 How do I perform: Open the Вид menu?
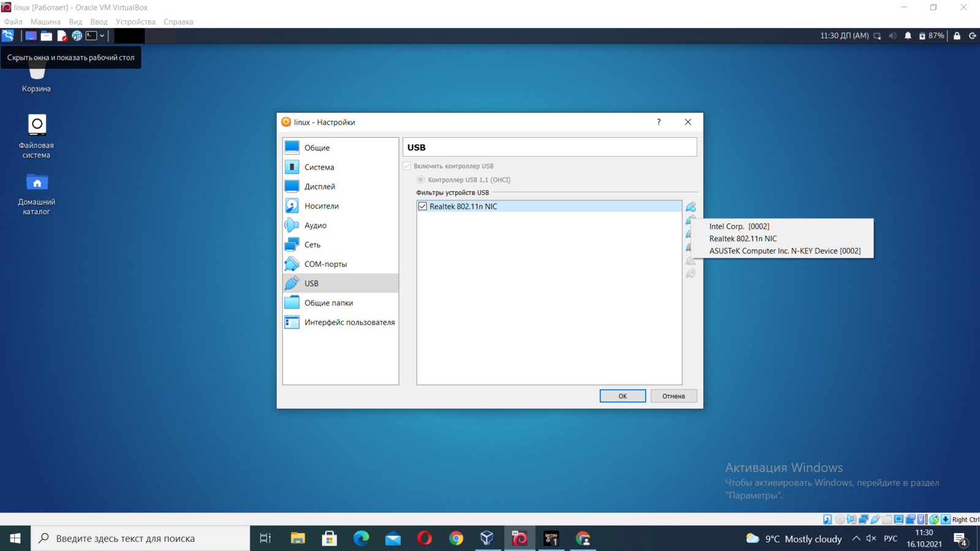75,21
